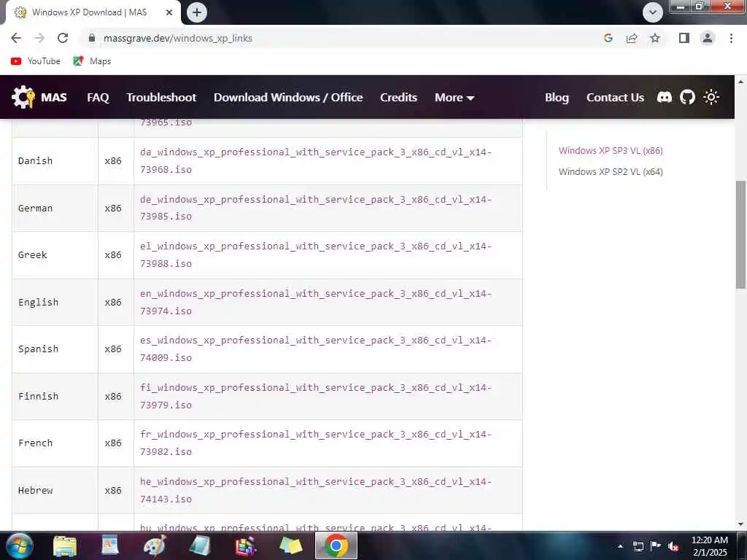
Task: Click the share page icon
Action: pyautogui.click(x=632, y=38)
